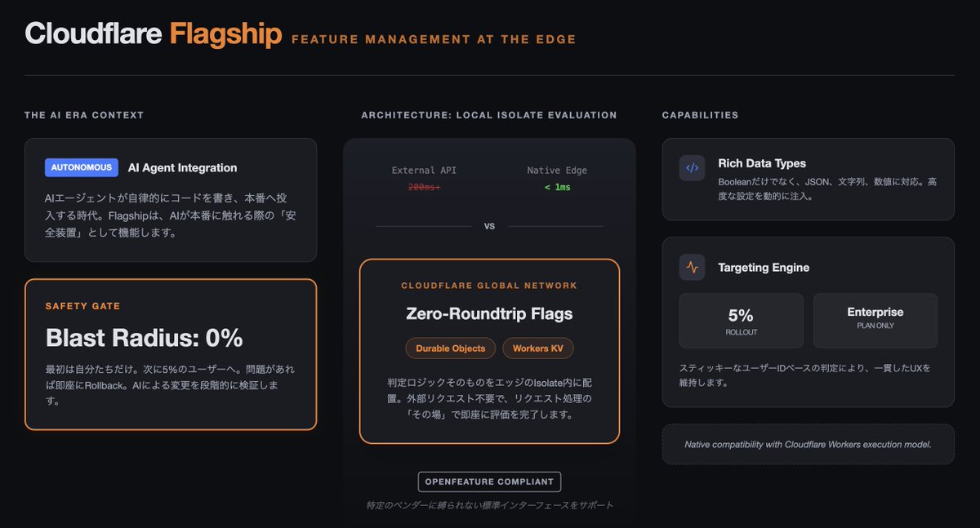Click the caption 特定のベンダーに縛られない標準インターフェース
Screen dimensions: 980x528
coord(489,506)
